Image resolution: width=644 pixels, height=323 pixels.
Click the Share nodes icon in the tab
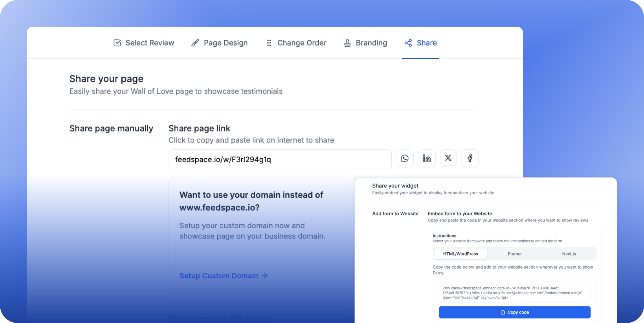click(x=408, y=43)
